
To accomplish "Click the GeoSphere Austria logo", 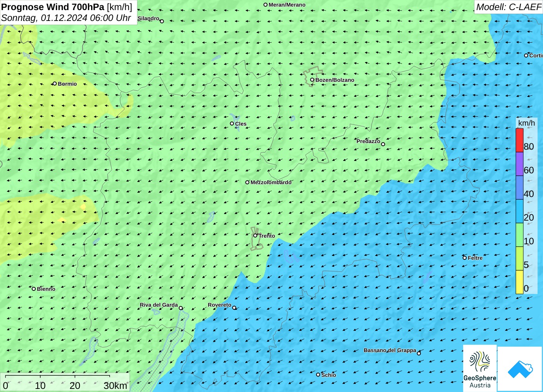I will pos(480,368).
